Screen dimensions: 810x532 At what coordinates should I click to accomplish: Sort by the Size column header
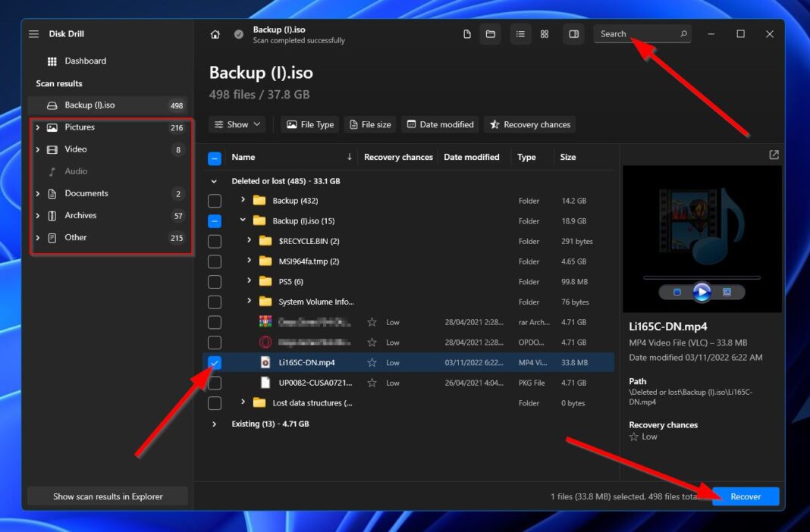coord(568,157)
